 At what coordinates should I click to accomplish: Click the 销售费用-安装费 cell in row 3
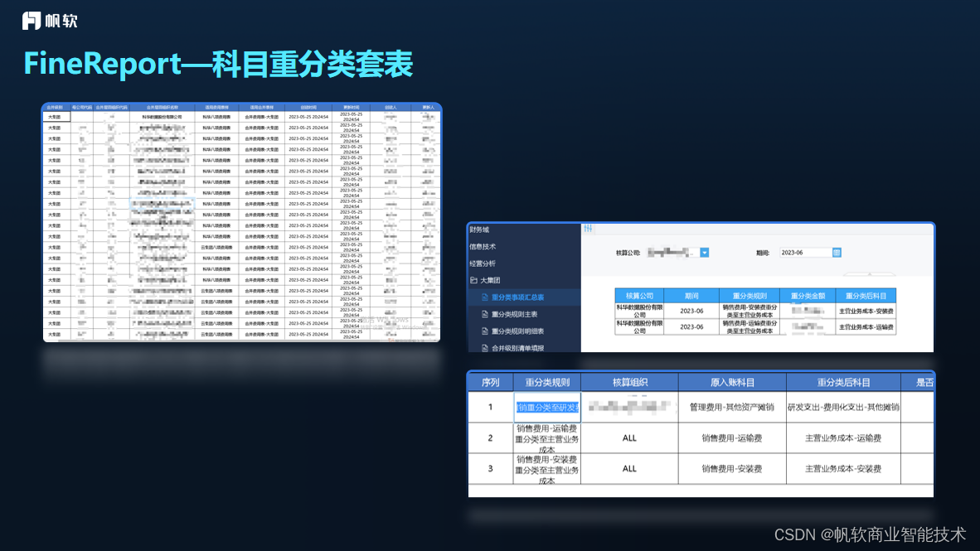(x=732, y=468)
